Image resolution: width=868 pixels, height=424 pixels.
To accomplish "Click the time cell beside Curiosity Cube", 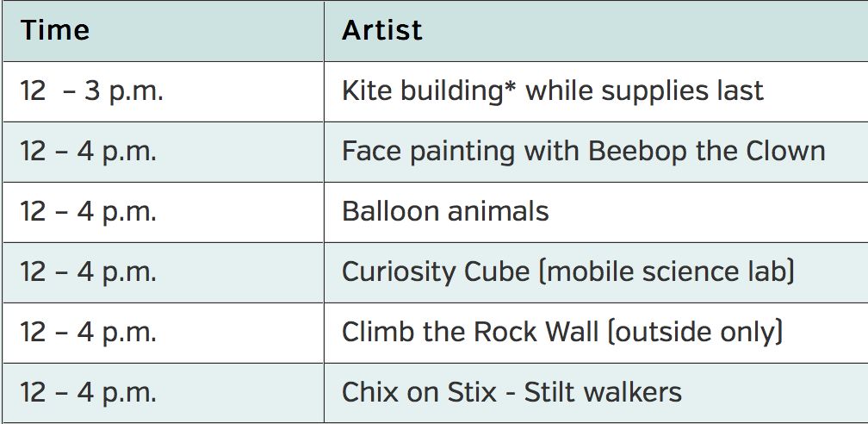I will (164, 272).
